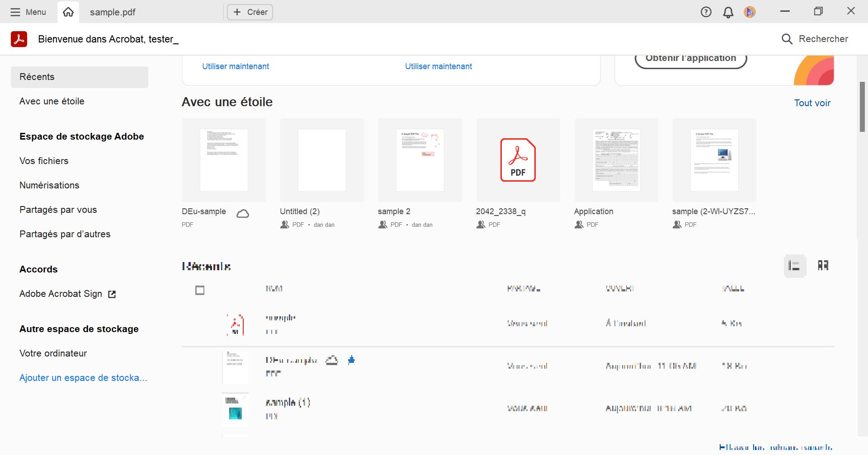Click the user profile avatar
Viewport: 868px width, 455px height.
coord(750,12)
